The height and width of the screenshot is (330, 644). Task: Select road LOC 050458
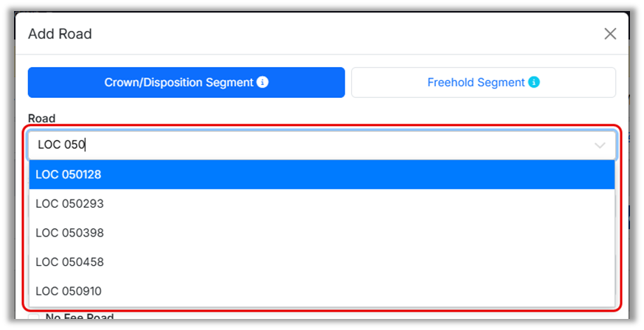tap(69, 262)
